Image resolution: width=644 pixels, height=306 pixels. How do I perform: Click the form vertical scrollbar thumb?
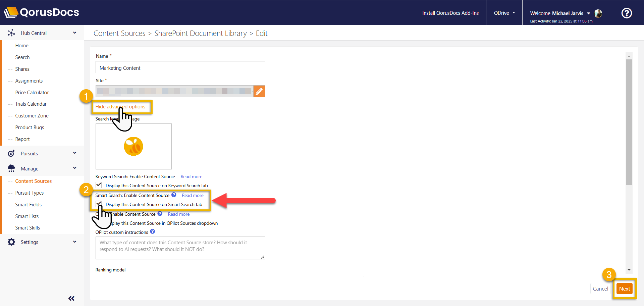point(629,122)
